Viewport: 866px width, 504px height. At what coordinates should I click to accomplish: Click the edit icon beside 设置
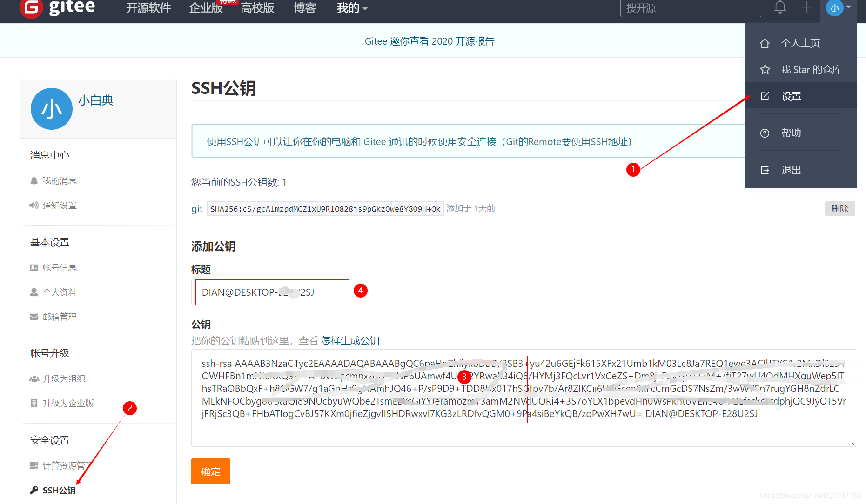pos(765,96)
